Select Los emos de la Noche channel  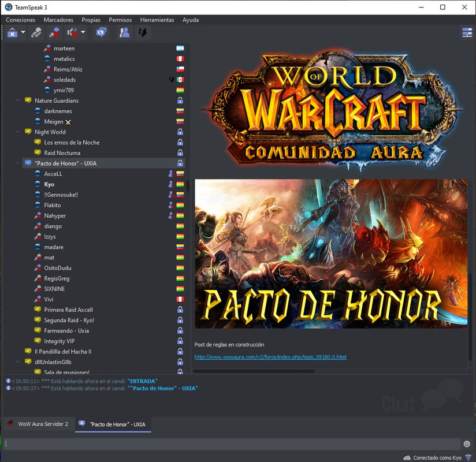72,143
